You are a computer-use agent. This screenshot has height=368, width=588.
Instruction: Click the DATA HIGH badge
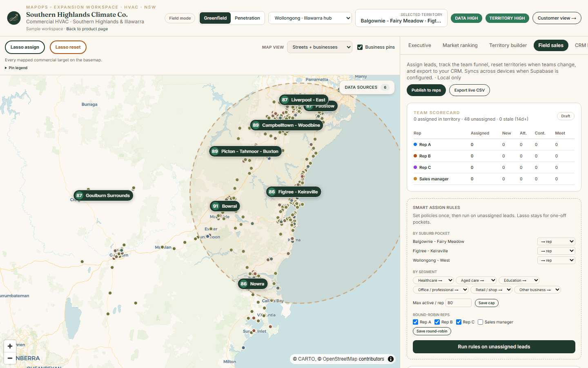click(x=466, y=18)
